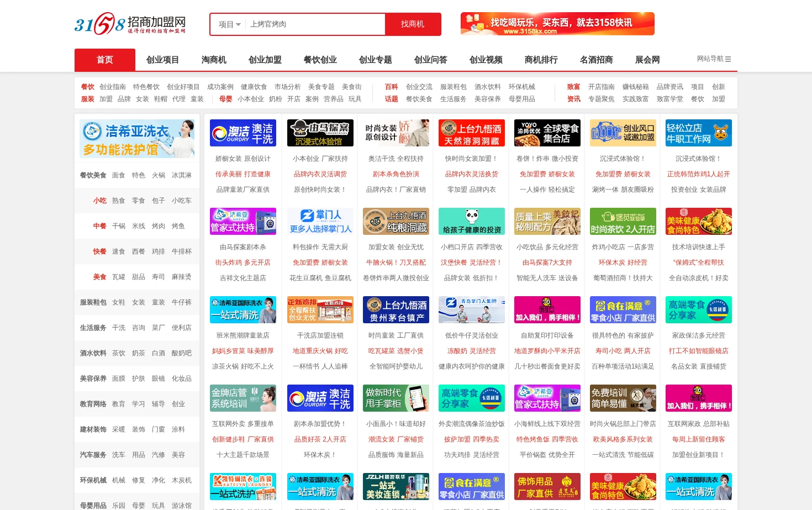Expand the 网站导航 menu icon
Image resolution: width=812 pixels, height=510 pixels.
click(728, 59)
